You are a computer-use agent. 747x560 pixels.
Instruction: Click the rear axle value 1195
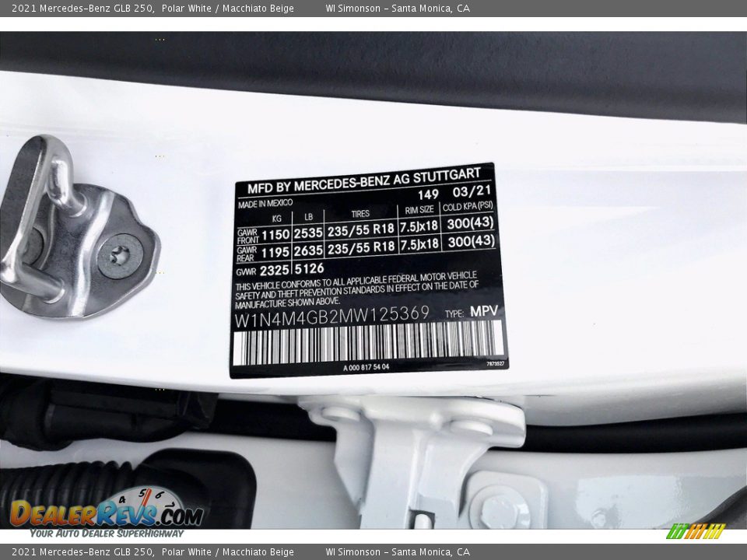pos(275,252)
